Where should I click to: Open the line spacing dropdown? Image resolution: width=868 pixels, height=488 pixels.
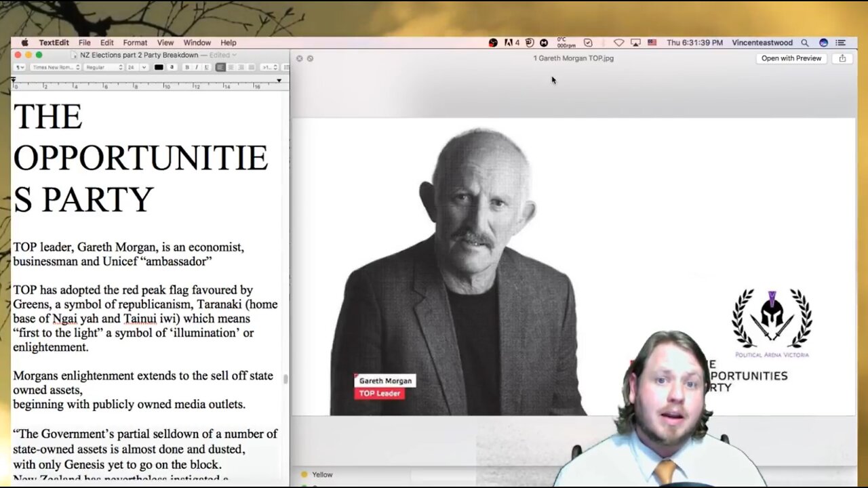click(269, 67)
